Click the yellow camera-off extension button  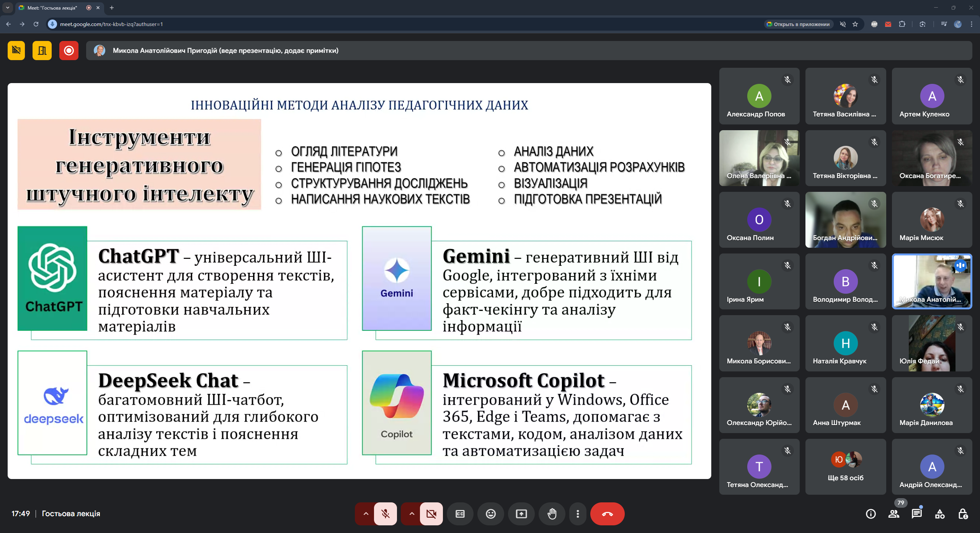pyautogui.click(x=16, y=51)
